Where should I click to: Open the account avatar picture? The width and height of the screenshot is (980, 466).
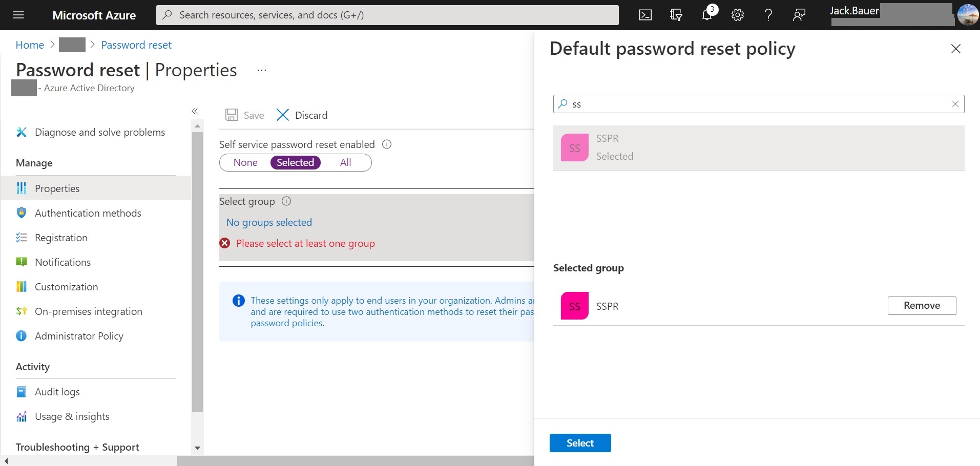pyautogui.click(x=968, y=14)
